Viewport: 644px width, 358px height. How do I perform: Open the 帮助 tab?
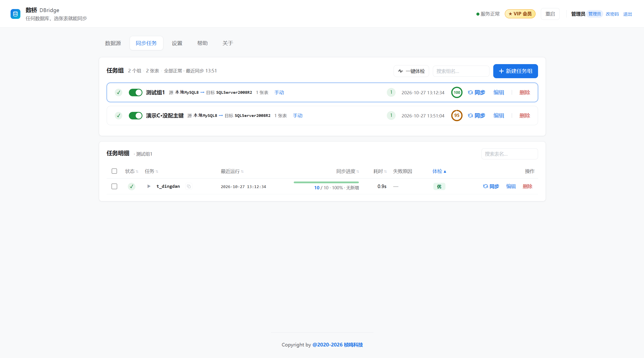pos(202,43)
